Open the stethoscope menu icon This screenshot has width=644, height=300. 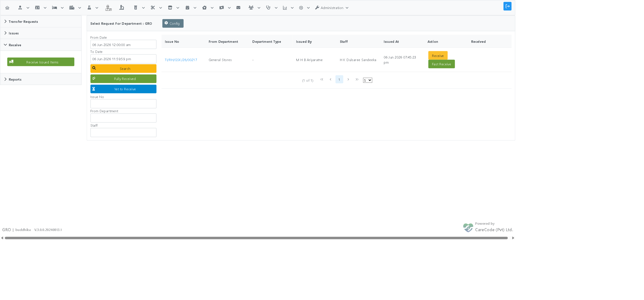tap(268, 8)
